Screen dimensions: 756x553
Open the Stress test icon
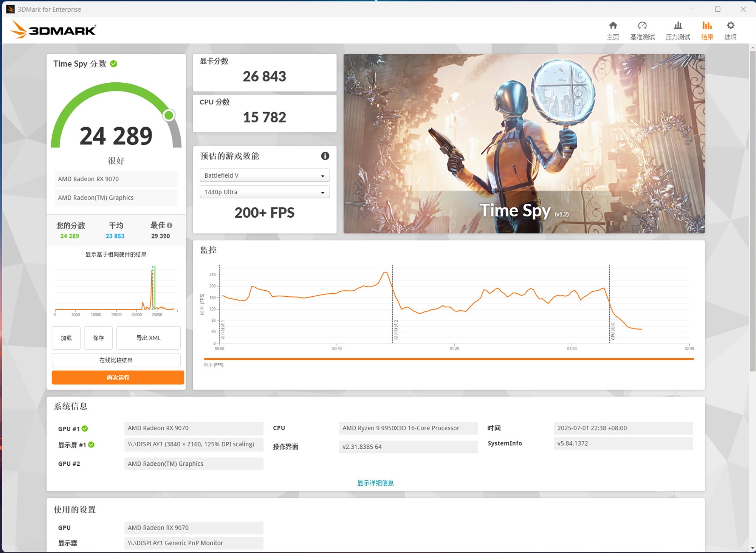(677, 26)
